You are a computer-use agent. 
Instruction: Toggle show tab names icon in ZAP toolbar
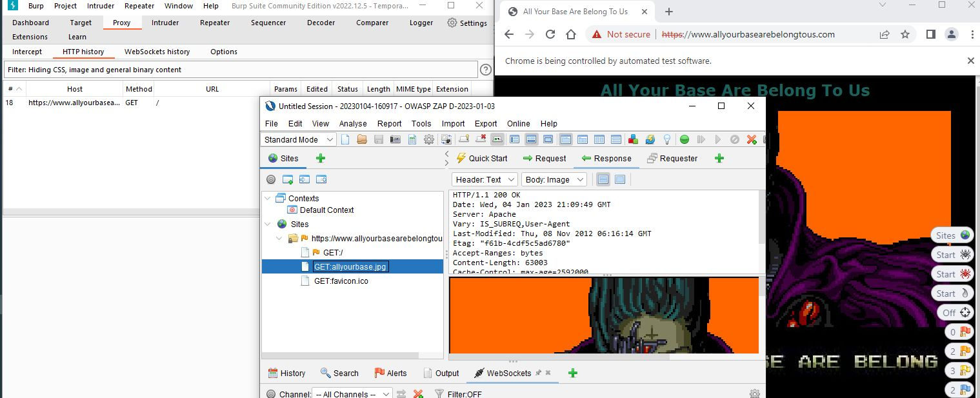497,139
